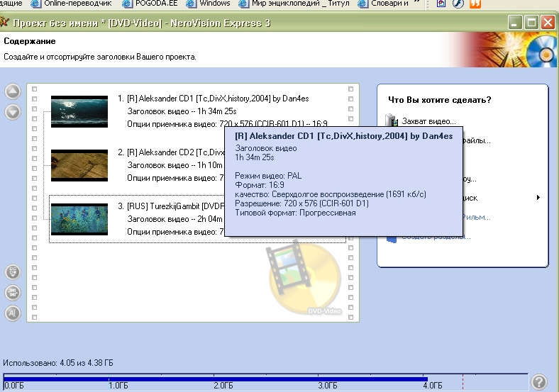The height and width of the screenshot is (392, 559).
Task: Click the NeroVision application icon in the title bar
Action: [4, 23]
